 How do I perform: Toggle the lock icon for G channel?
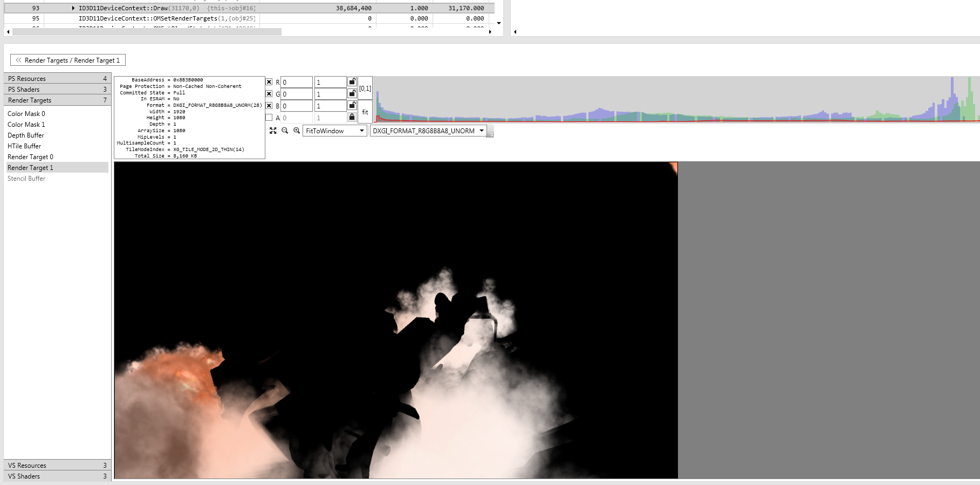[352, 93]
